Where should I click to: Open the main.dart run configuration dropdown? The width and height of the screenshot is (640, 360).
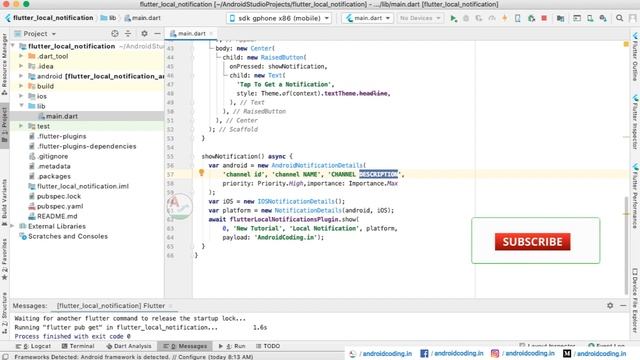point(368,18)
